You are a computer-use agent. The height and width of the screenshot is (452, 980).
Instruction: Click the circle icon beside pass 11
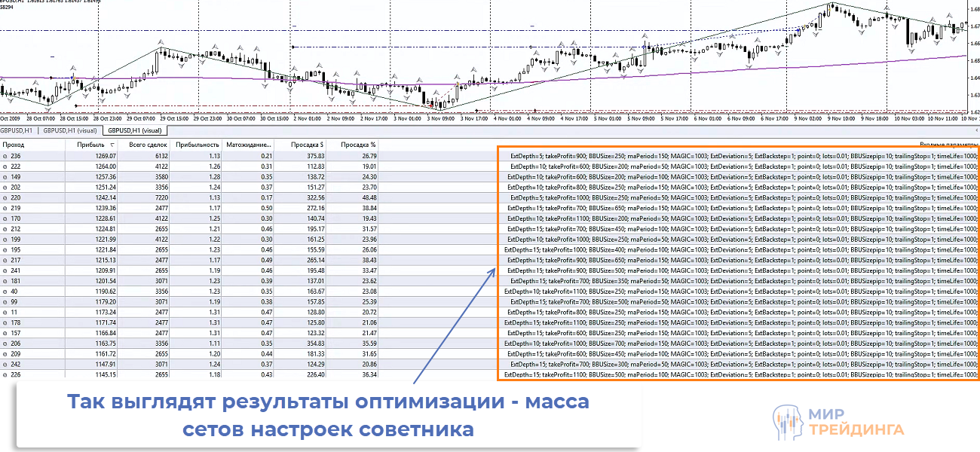8,312
